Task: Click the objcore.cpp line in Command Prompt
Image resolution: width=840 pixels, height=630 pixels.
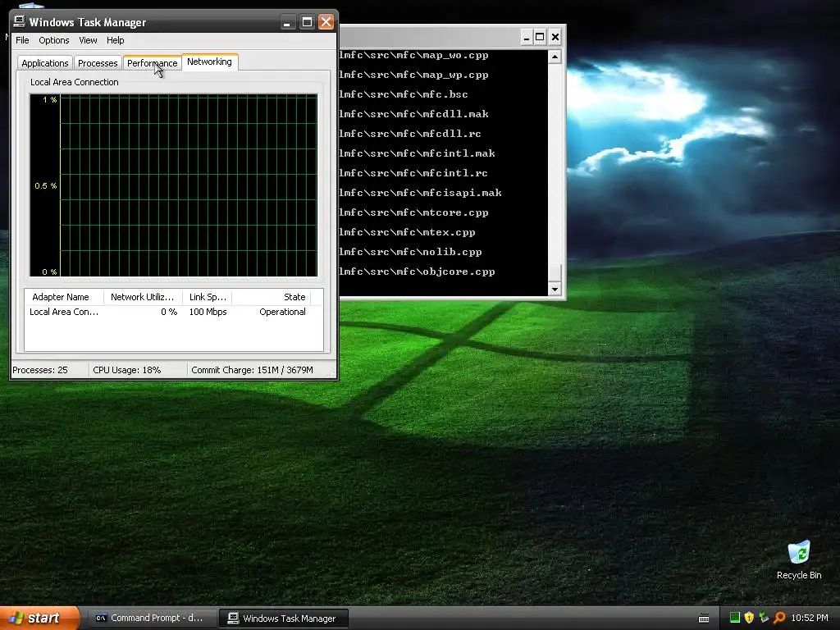Action: point(417,272)
